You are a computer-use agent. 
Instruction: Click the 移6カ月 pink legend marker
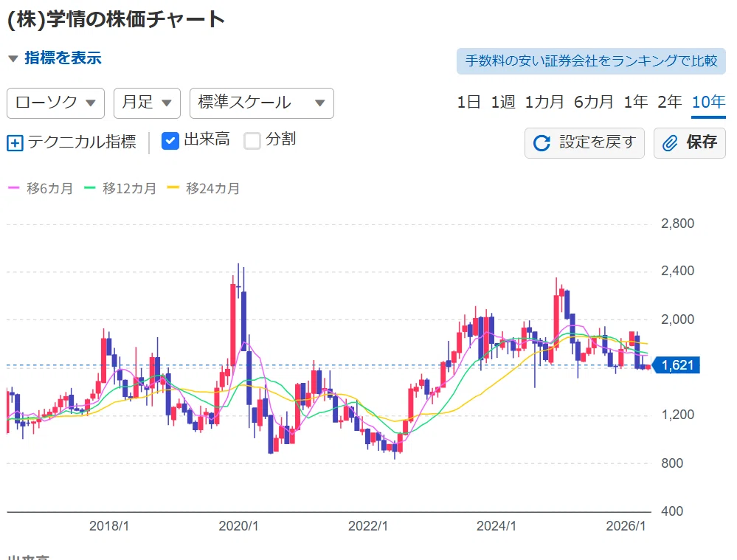pyautogui.click(x=13, y=188)
